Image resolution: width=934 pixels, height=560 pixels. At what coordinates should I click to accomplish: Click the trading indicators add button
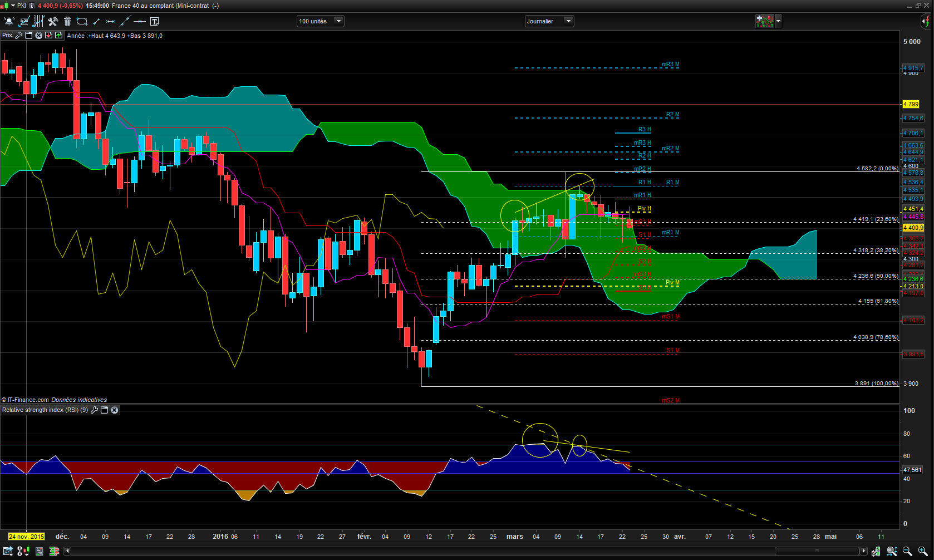coord(765,21)
